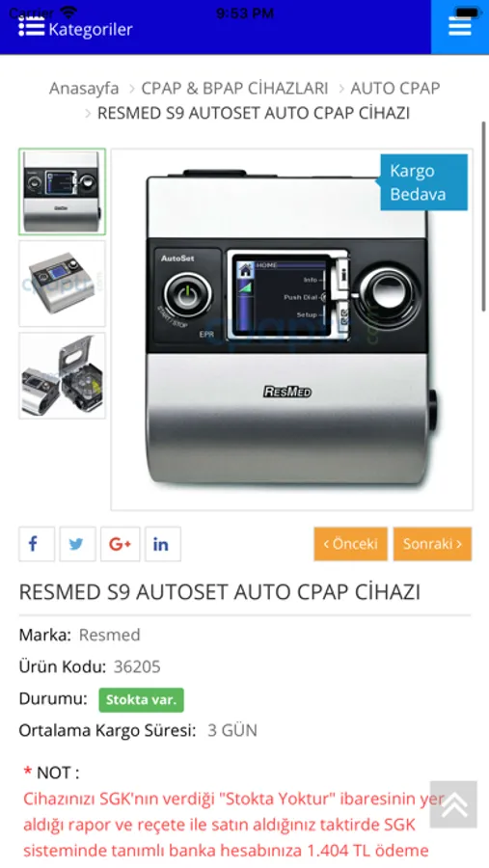Image resolution: width=489 pixels, height=868 pixels.
Task: Select the open-humidifier product thumbnail
Action: pyautogui.click(x=62, y=375)
